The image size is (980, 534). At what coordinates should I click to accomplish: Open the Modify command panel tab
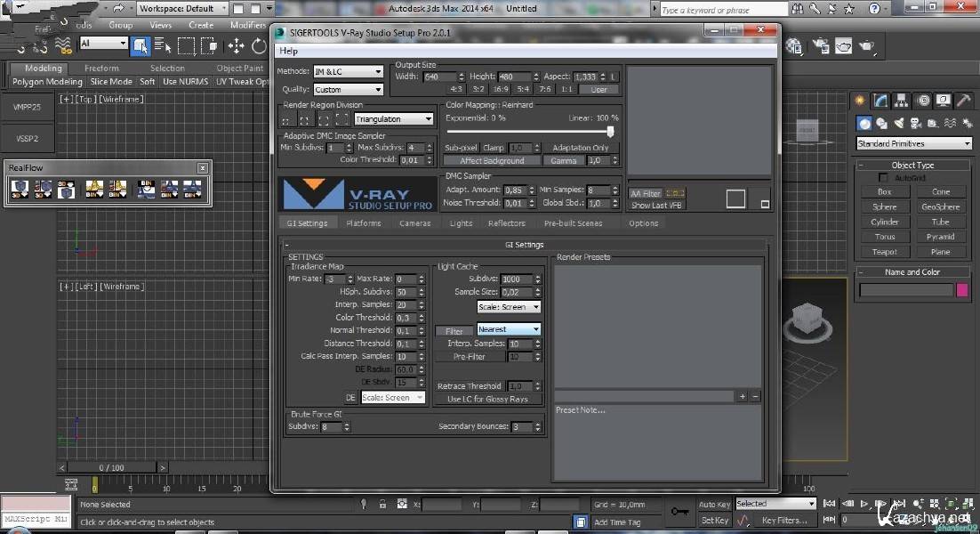pos(880,101)
